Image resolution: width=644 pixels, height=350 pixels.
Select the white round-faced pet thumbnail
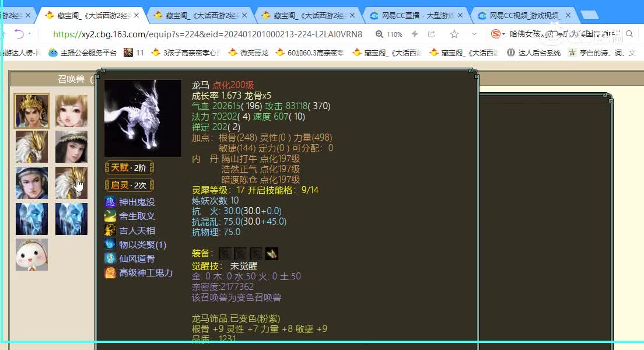[x=32, y=255]
